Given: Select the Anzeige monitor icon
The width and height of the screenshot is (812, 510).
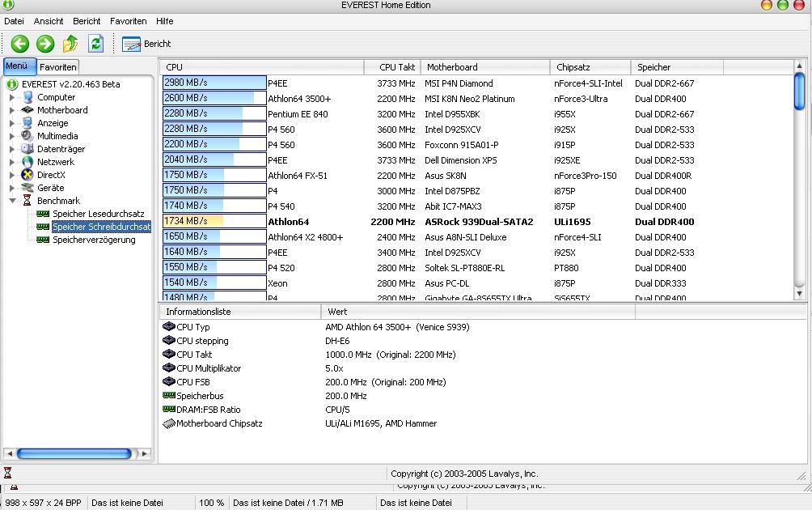Looking at the screenshot, I should (27, 123).
